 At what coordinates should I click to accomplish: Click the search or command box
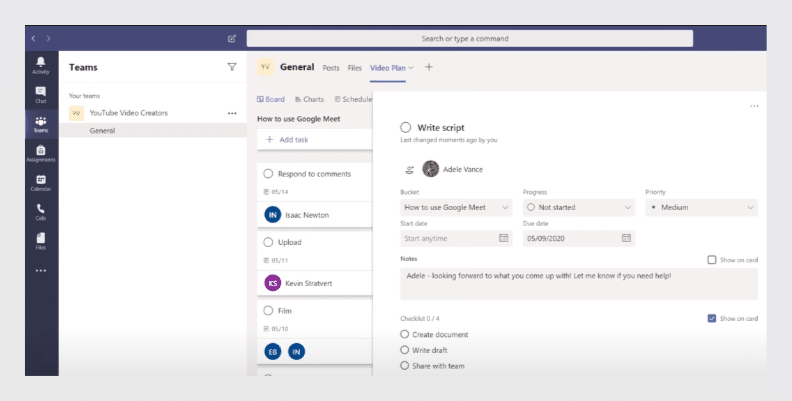tap(470, 38)
